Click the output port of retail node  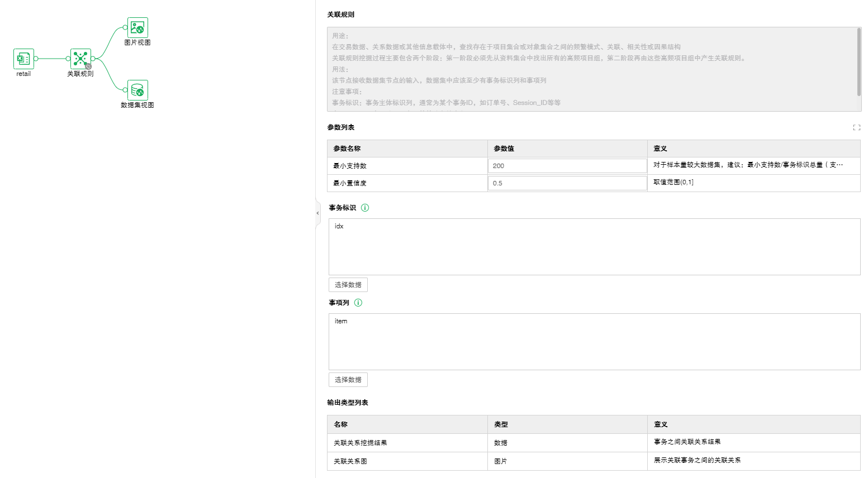click(x=36, y=59)
